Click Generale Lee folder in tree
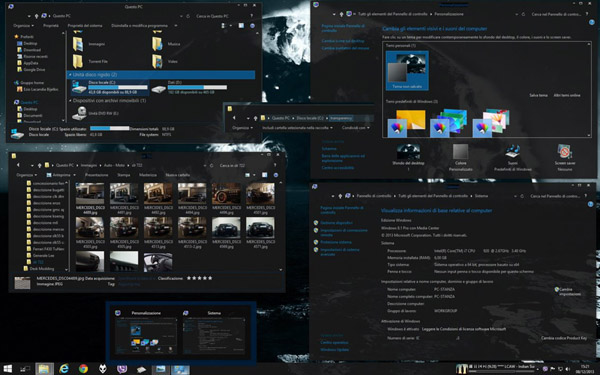The height and width of the screenshot is (375, 600). coord(41,255)
